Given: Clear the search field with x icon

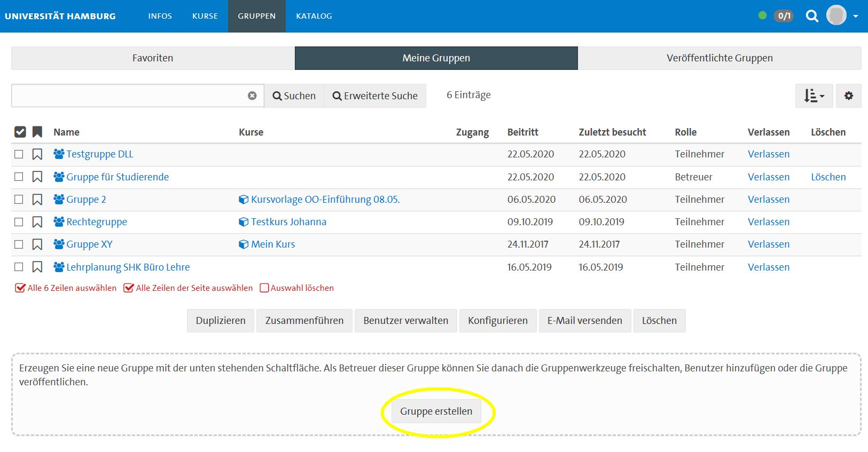Looking at the screenshot, I should click(x=252, y=96).
